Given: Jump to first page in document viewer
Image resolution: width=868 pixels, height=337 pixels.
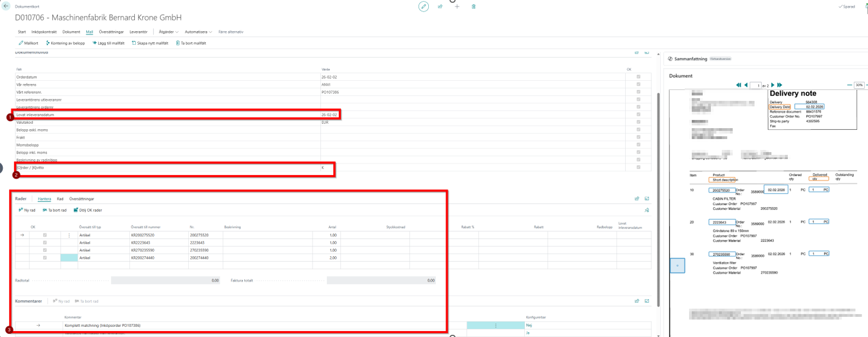Looking at the screenshot, I should click(x=739, y=85).
